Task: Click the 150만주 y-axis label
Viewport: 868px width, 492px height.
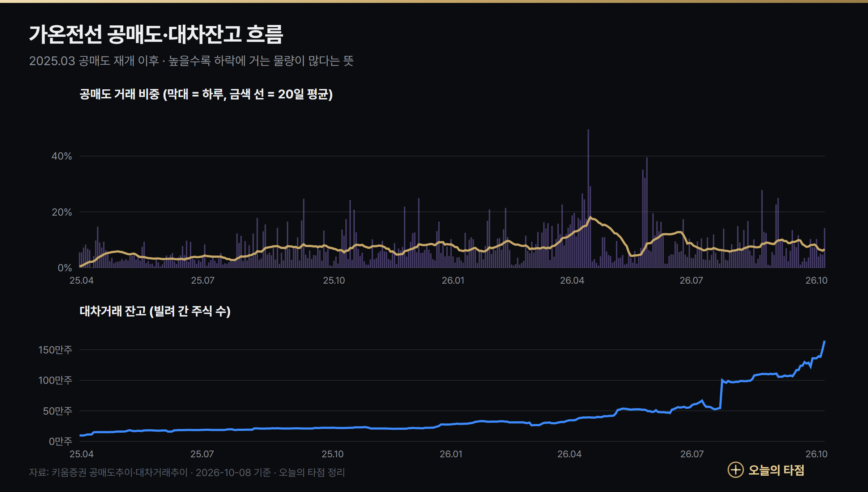Action: tap(55, 350)
